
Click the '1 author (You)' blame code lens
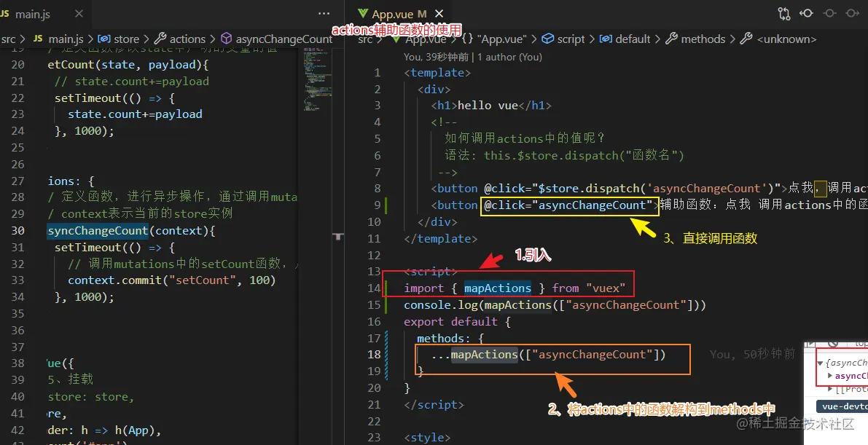tap(509, 57)
